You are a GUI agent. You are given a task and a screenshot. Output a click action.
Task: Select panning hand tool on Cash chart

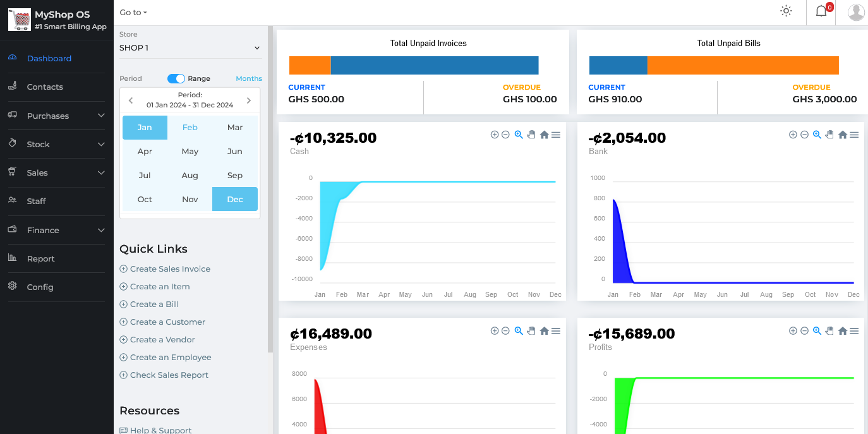tap(531, 135)
